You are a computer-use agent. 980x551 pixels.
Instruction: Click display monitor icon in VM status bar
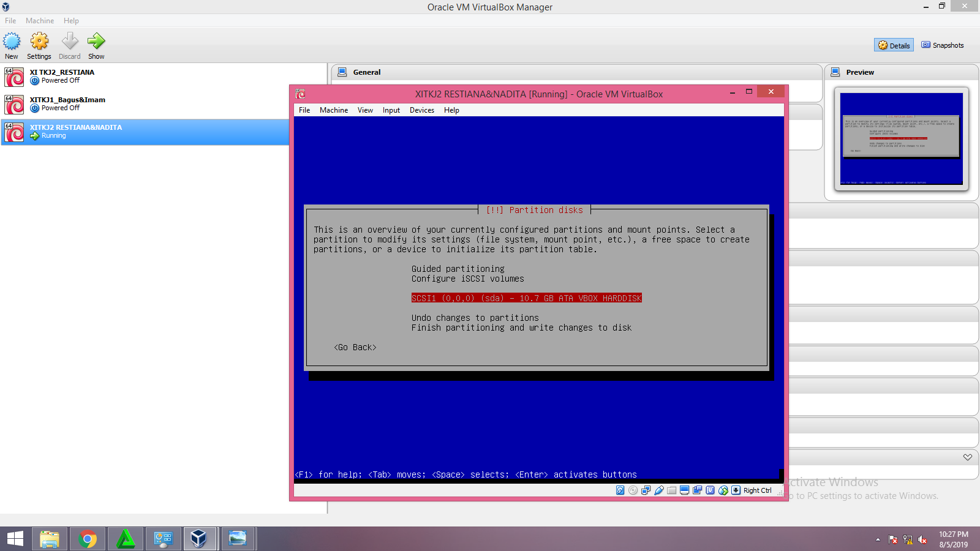(x=685, y=490)
